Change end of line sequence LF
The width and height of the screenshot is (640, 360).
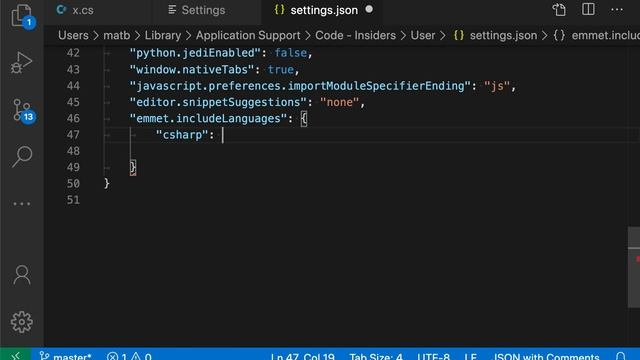pos(471,356)
